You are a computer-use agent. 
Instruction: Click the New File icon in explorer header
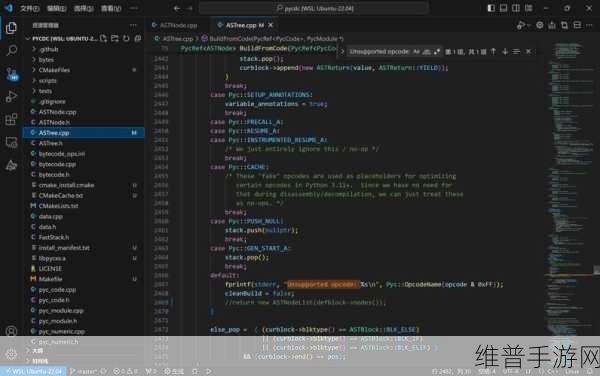(103, 39)
